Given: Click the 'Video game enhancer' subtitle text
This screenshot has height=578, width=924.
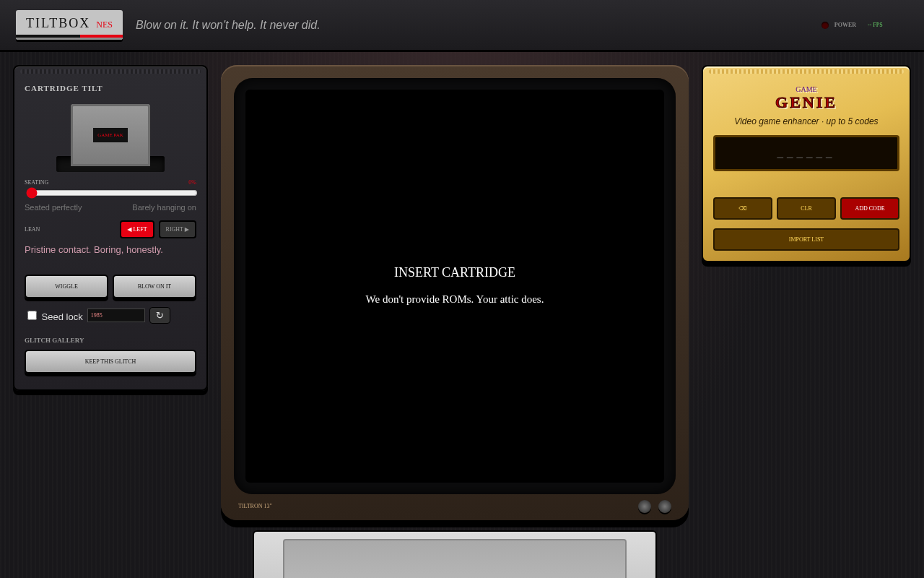Looking at the screenshot, I should click(x=806, y=121).
